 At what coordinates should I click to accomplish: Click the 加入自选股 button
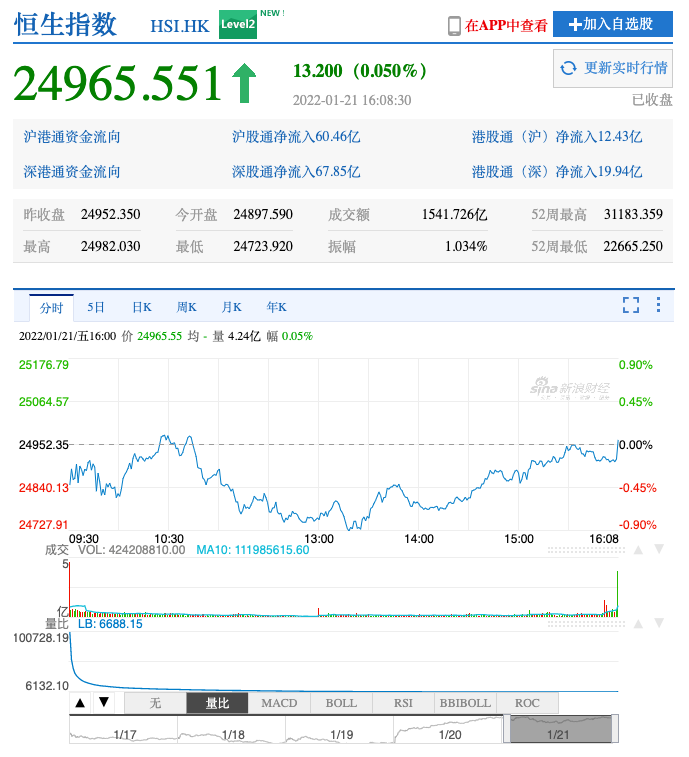pos(612,24)
